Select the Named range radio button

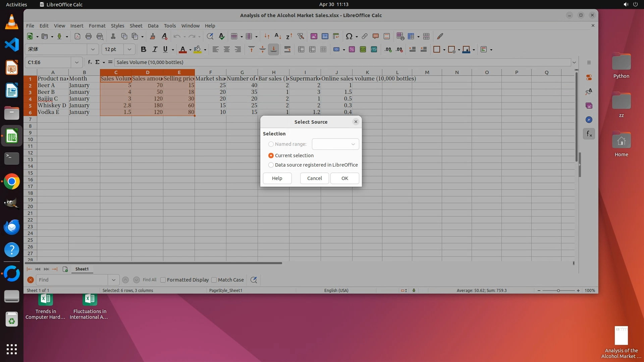point(271,144)
